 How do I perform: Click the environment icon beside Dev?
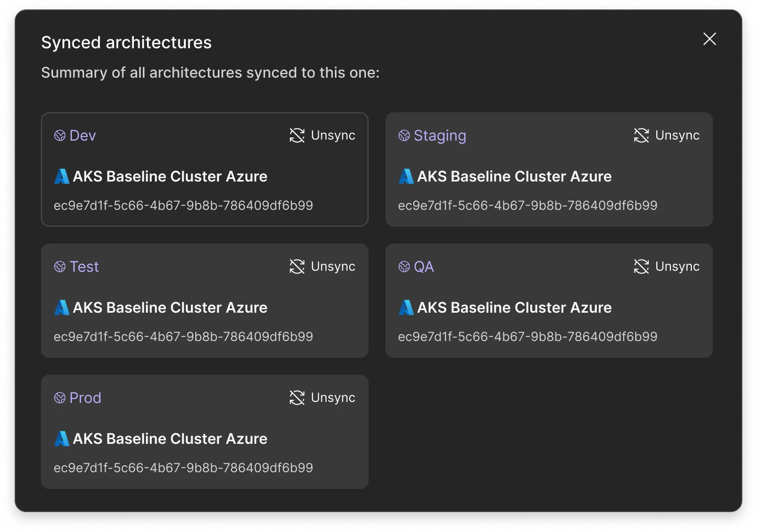point(60,136)
